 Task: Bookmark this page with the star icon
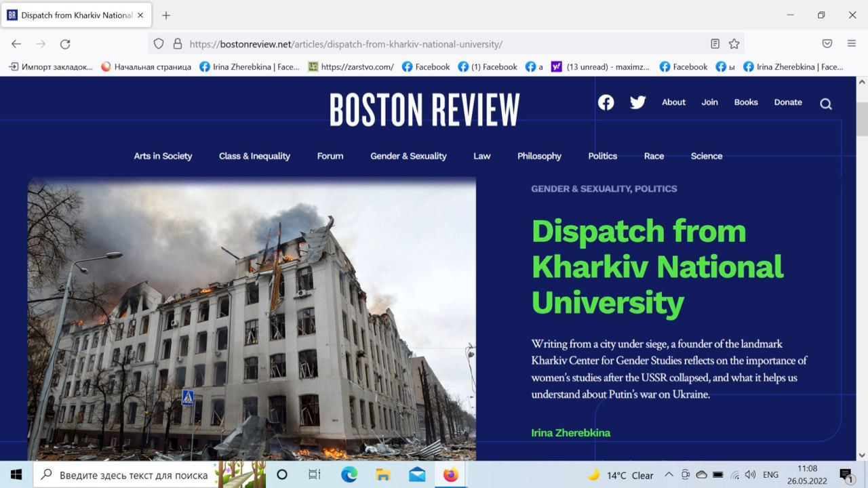click(x=734, y=44)
